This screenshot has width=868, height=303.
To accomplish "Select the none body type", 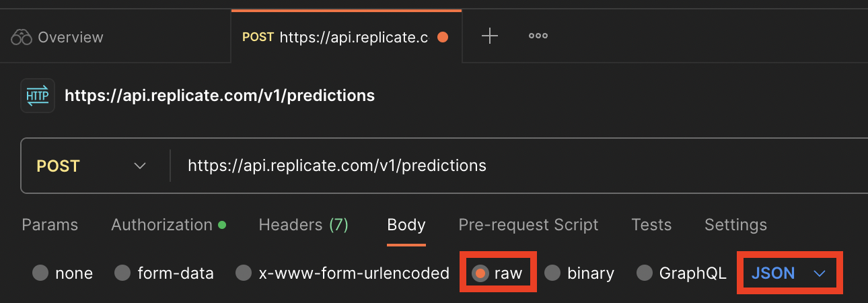I will (x=40, y=273).
